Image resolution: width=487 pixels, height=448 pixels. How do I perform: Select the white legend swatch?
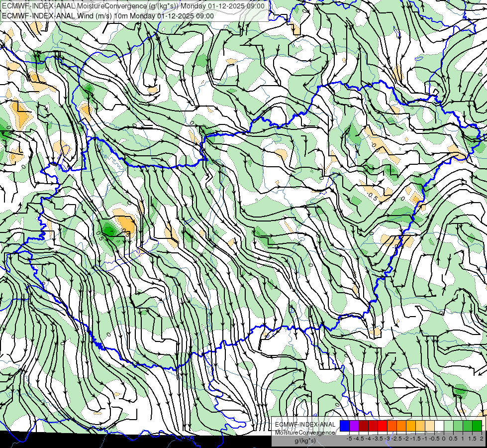click(439, 426)
